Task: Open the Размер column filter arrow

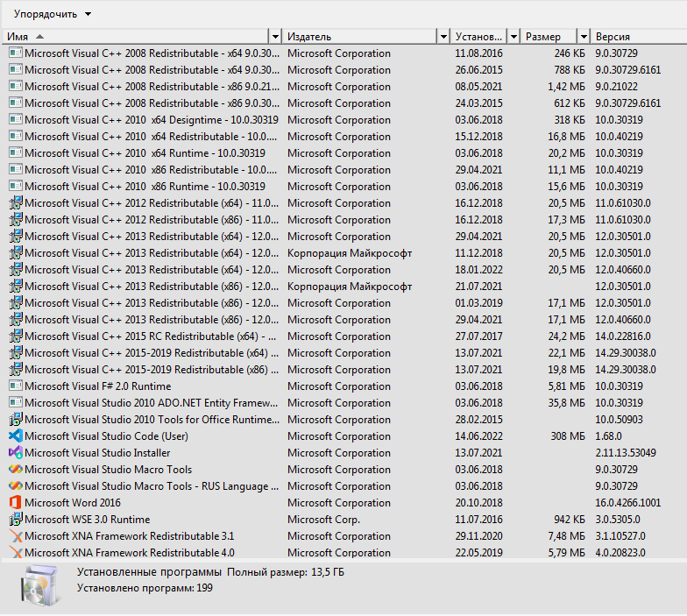Action: pos(584,37)
